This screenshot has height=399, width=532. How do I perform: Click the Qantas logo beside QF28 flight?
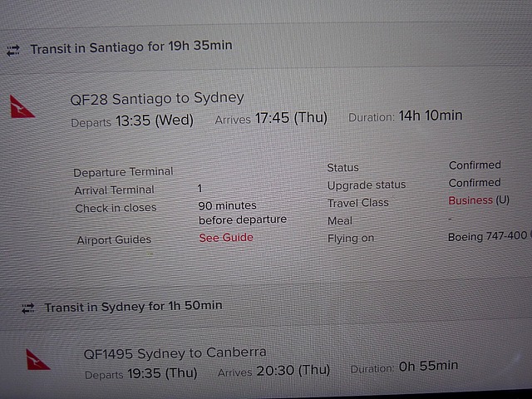click(x=22, y=107)
